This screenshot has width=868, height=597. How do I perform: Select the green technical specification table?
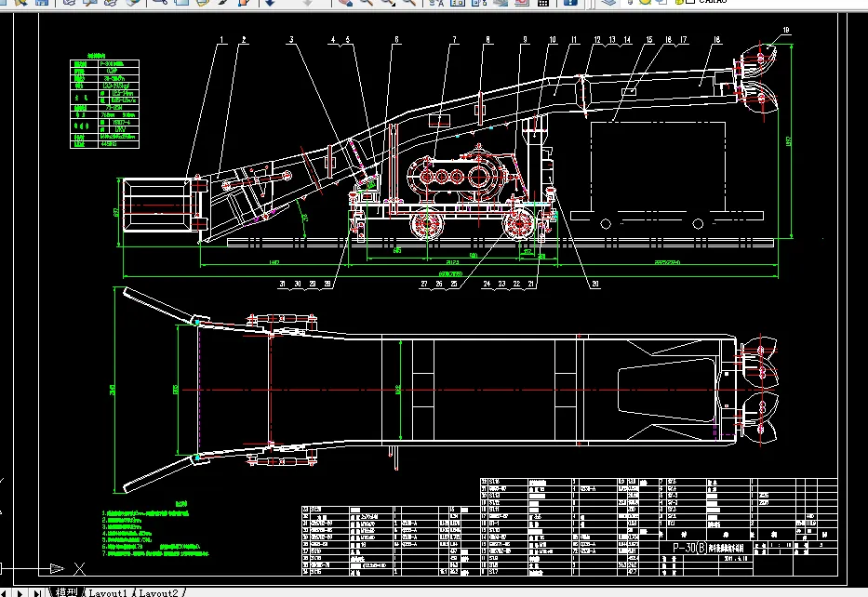click(104, 103)
